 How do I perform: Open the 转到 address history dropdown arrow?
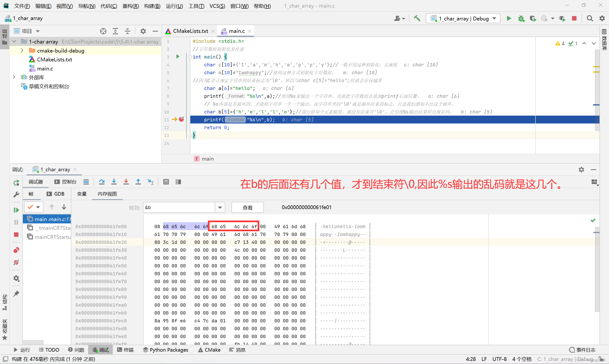[x=220, y=207]
